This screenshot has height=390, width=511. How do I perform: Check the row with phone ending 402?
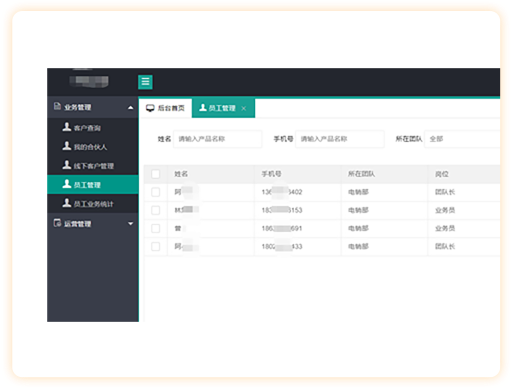pyautogui.click(x=156, y=192)
